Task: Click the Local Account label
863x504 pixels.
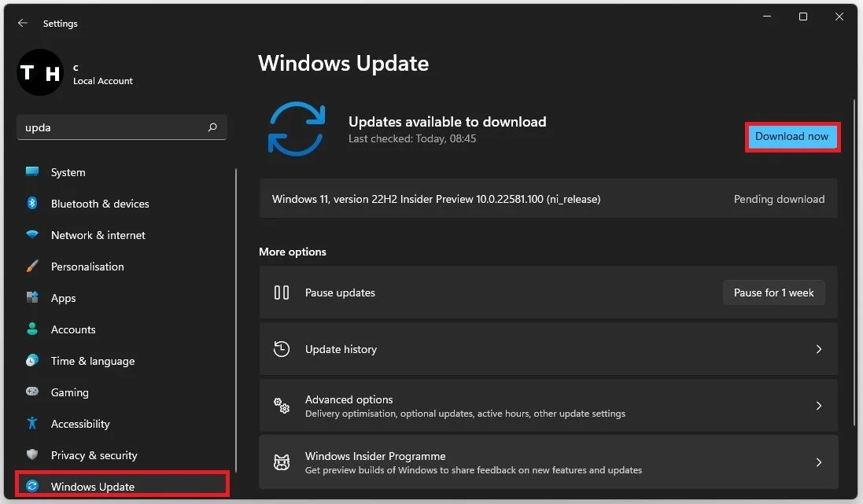Action: (103, 81)
